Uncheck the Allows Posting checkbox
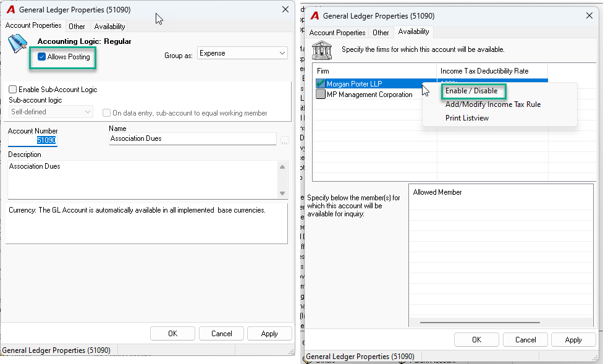Viewport: 603px width, 364px height. (41, 57)
